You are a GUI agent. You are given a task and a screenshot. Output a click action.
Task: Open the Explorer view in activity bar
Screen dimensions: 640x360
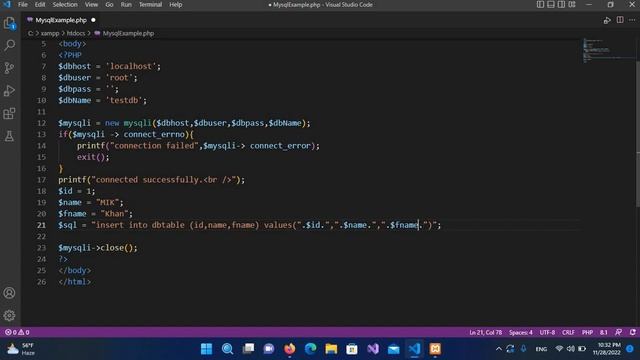coord(9,23)
